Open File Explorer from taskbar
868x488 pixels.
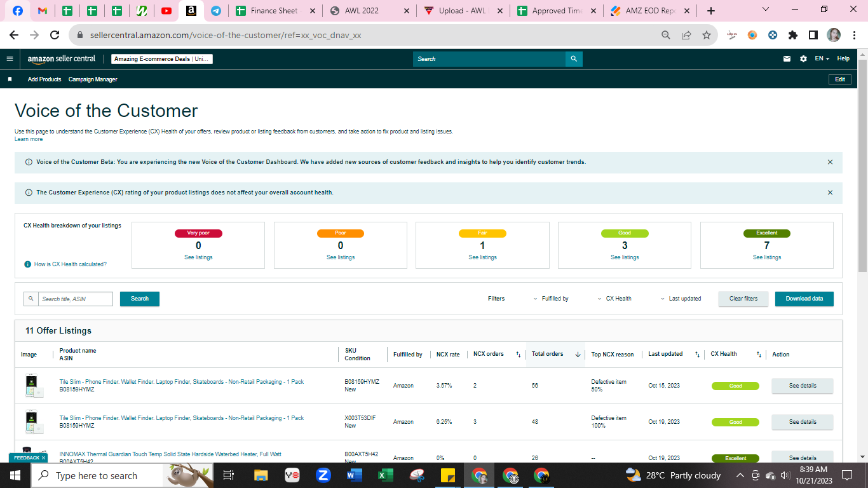(x=261, y=475)
